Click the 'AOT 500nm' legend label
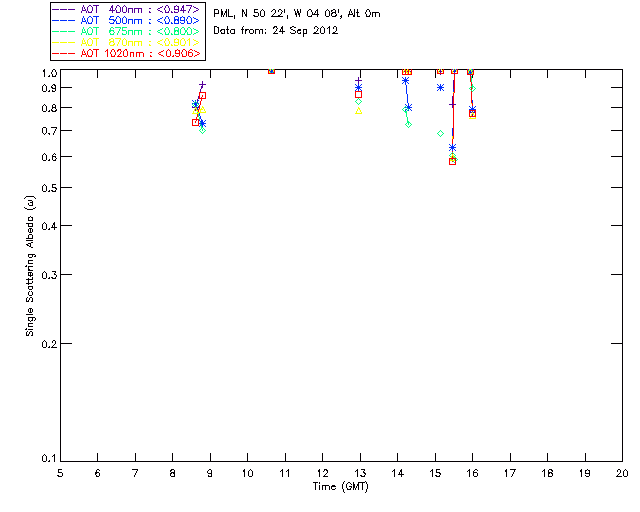Viewport: 640px width, 512px height. pyautogui.click(x=111, y=20)
